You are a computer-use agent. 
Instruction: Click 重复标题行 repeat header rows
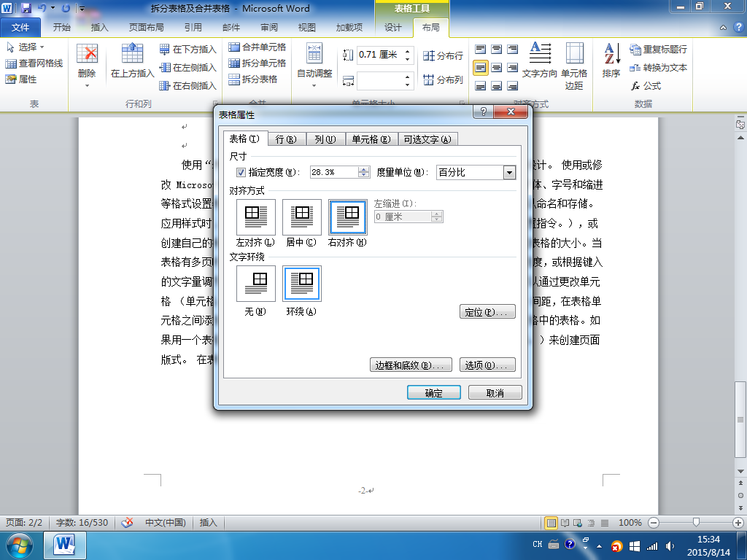point(658,49)
